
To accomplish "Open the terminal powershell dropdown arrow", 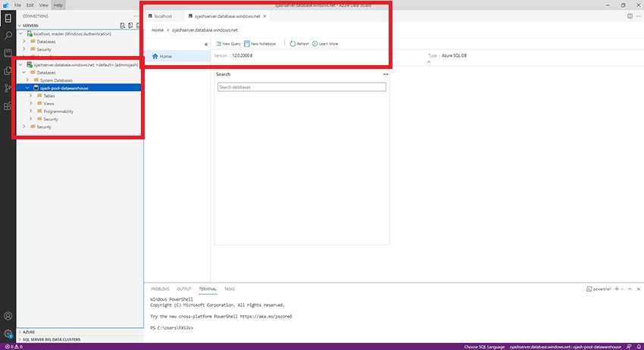I will pyautogui.click(x=622, y=289).
